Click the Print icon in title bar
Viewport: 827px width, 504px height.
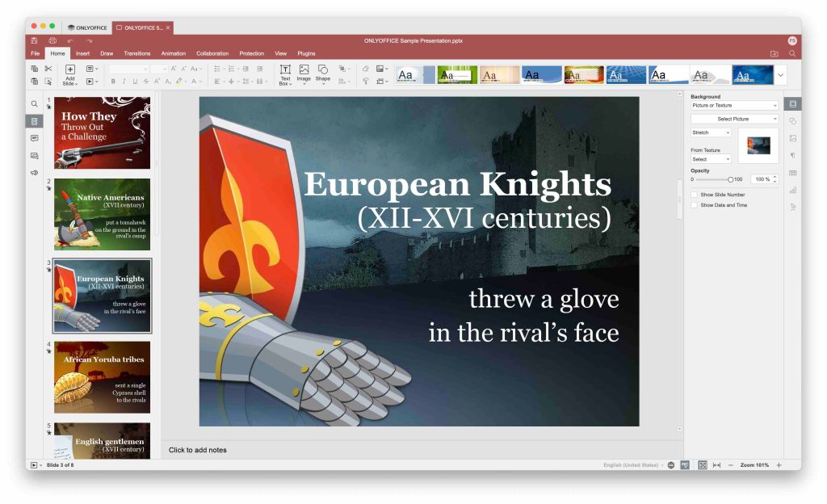pos(52,40)
